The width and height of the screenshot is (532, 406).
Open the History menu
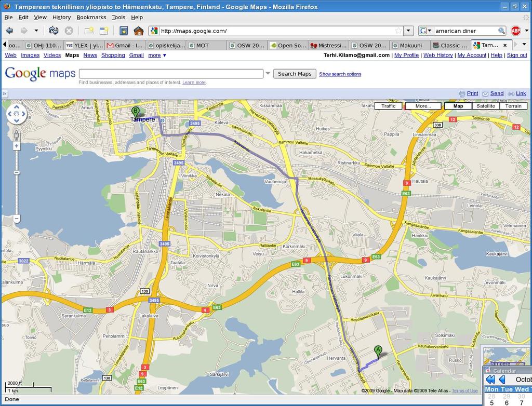[x=61, y=17]
